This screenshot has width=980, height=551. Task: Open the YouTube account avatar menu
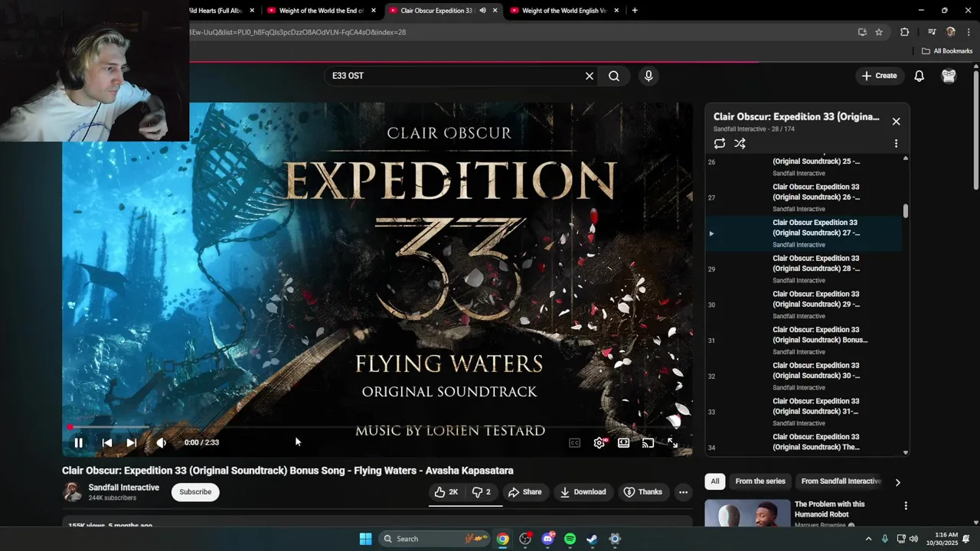[x=949, y=76]
